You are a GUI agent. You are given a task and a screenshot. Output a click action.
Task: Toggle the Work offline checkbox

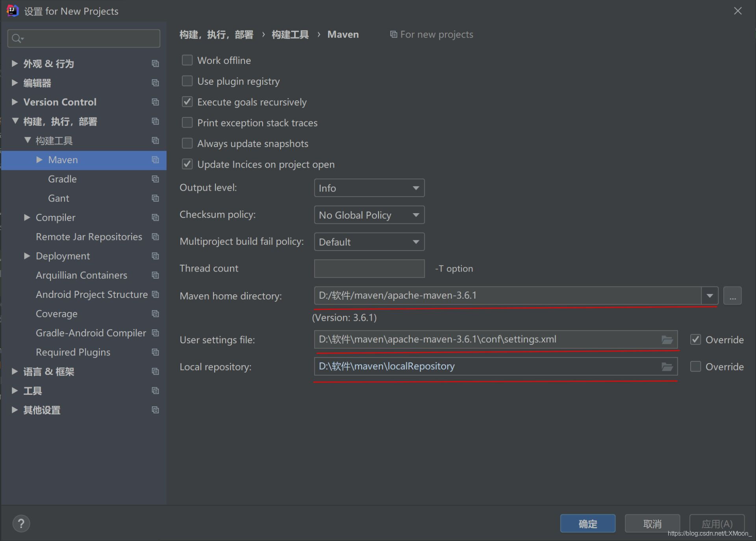tap(187, 60)
